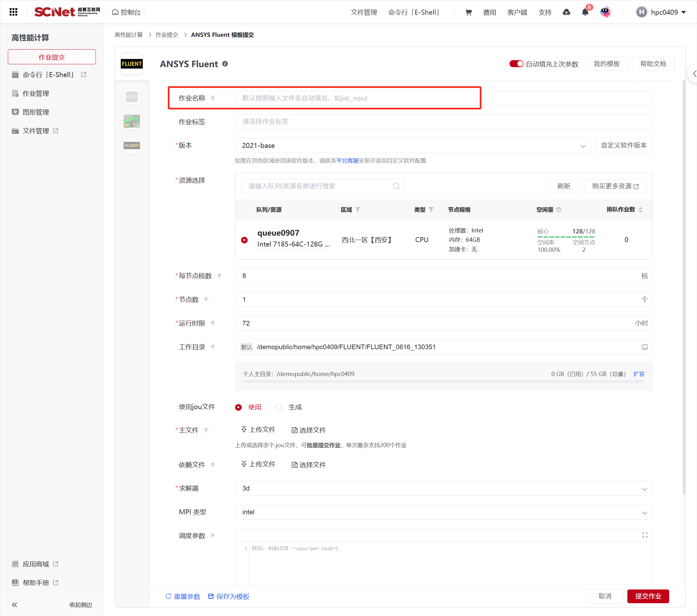Open the 作业标签 selection dropdown
The width and height of the screenshot is (697, 616).
tap(444, 122)
